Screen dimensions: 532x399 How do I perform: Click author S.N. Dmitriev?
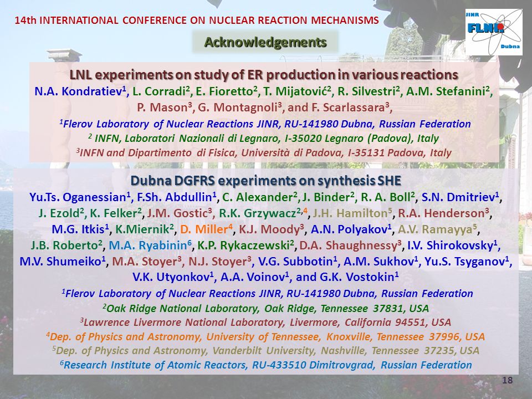tap(460, 197)
